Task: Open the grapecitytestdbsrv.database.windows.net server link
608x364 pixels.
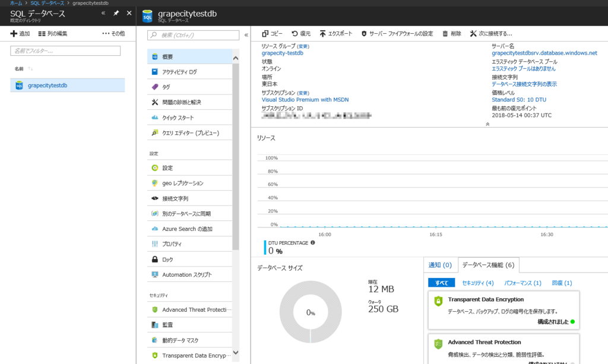Action: 544,53
